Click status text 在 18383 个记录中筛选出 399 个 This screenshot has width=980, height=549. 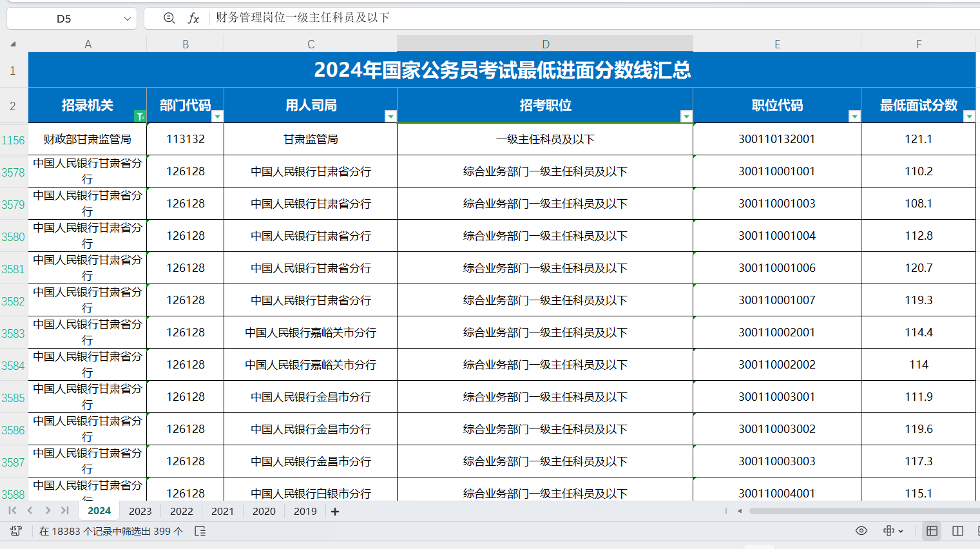click(x=111, y=532)
